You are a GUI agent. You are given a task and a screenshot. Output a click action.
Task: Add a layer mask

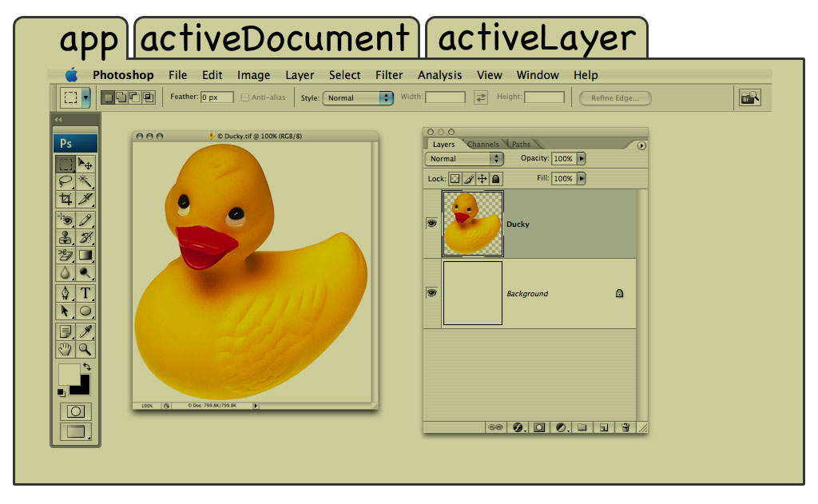(539, 427)
